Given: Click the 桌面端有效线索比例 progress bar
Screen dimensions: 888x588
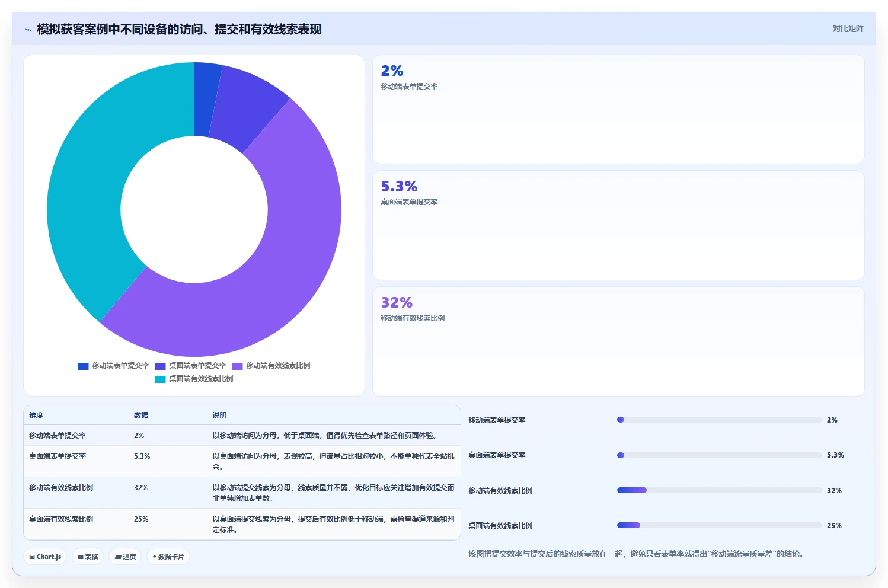Looking at the screenshot, I should [x=719, y=525].
